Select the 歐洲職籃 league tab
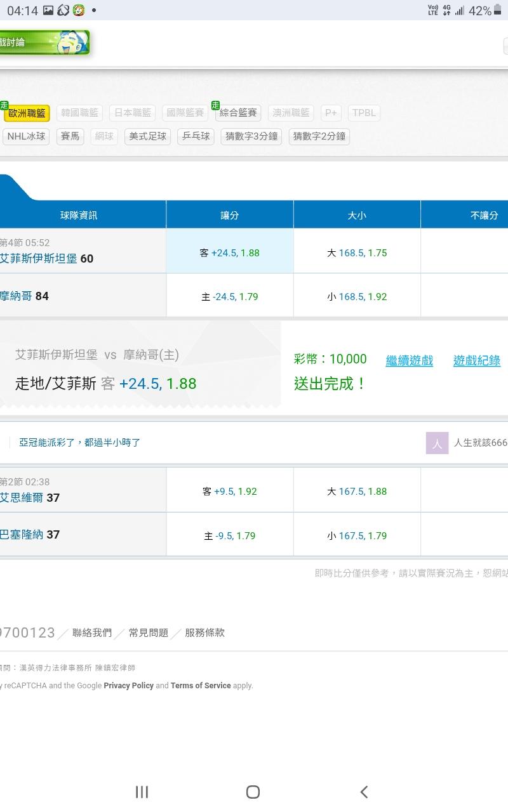 click(x=27, y=114)
